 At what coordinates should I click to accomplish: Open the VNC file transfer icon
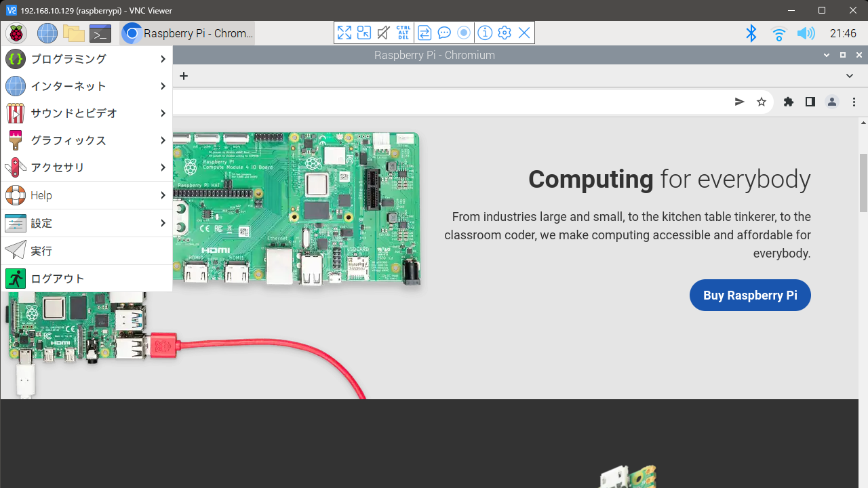(425, 33)
